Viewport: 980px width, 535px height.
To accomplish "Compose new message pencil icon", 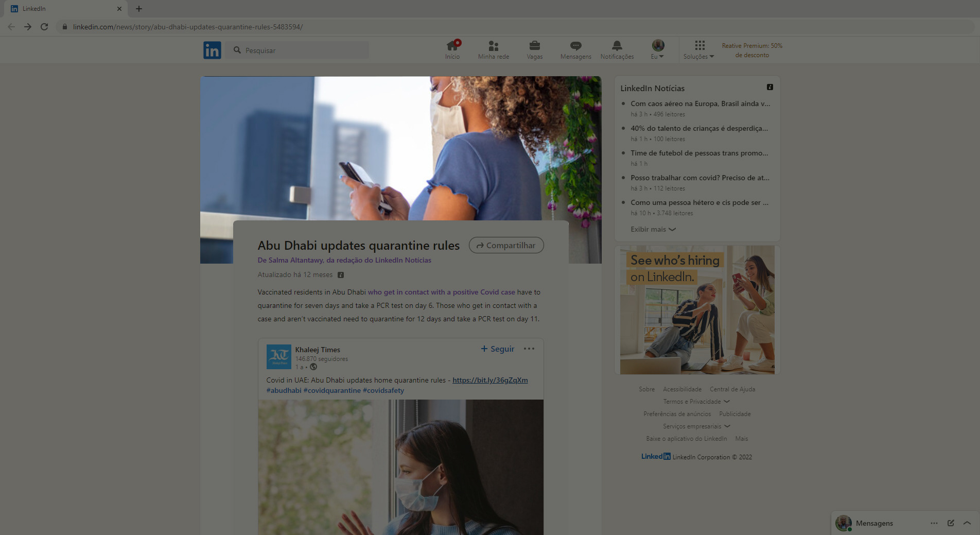I will (x=951, y=523).
